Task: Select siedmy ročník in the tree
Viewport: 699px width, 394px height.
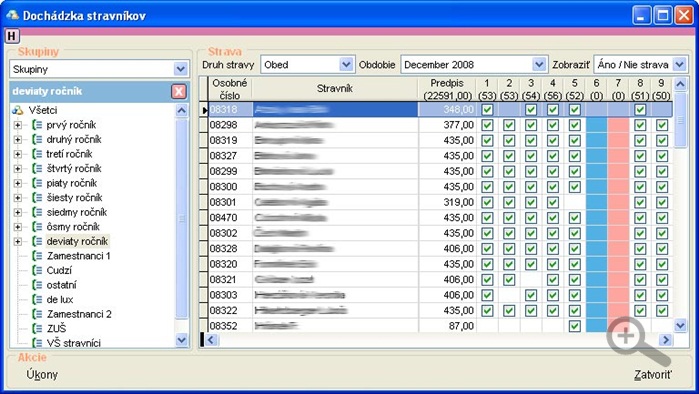Action: pos(77,212)
